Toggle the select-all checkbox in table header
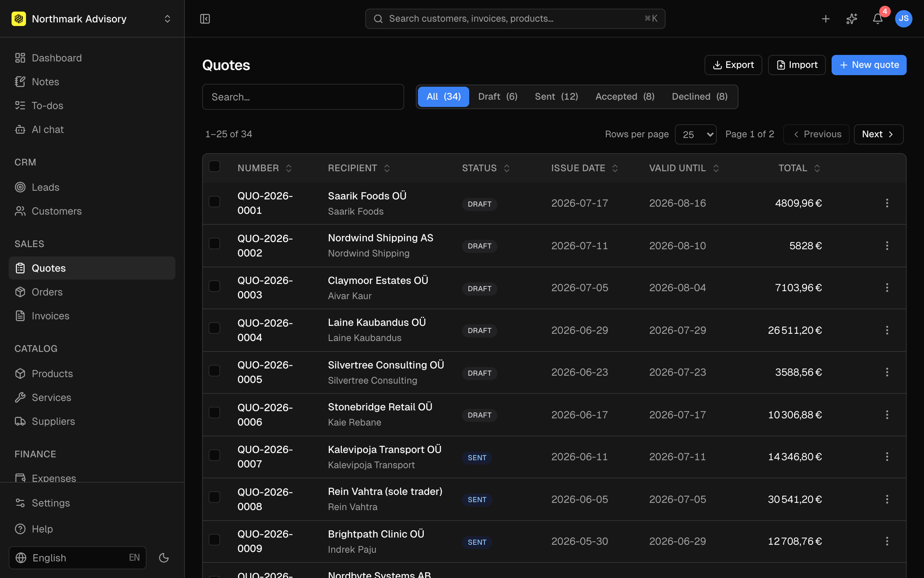The width and height of the screenshot is (924, 578). coord(215,166)
